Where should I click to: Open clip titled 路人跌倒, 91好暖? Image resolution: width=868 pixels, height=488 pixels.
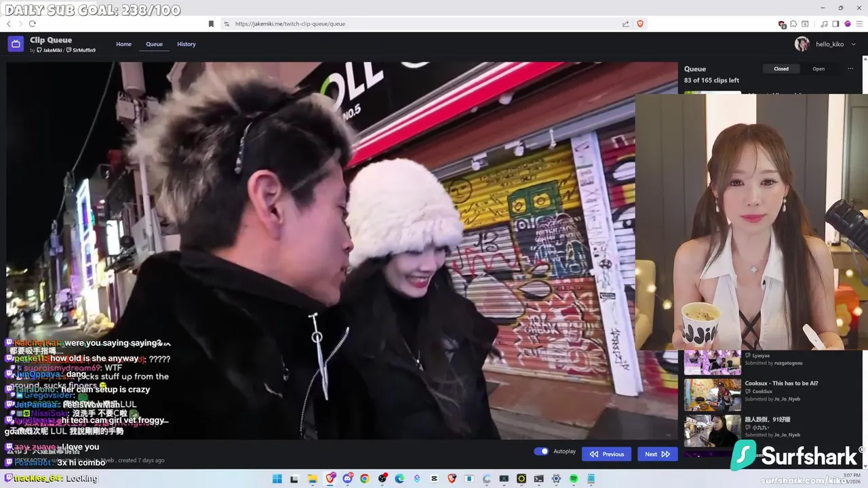768,420
